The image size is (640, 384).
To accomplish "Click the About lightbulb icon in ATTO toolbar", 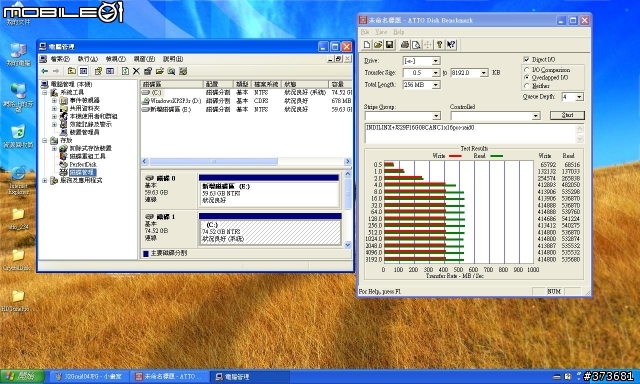I will point(439,44).
